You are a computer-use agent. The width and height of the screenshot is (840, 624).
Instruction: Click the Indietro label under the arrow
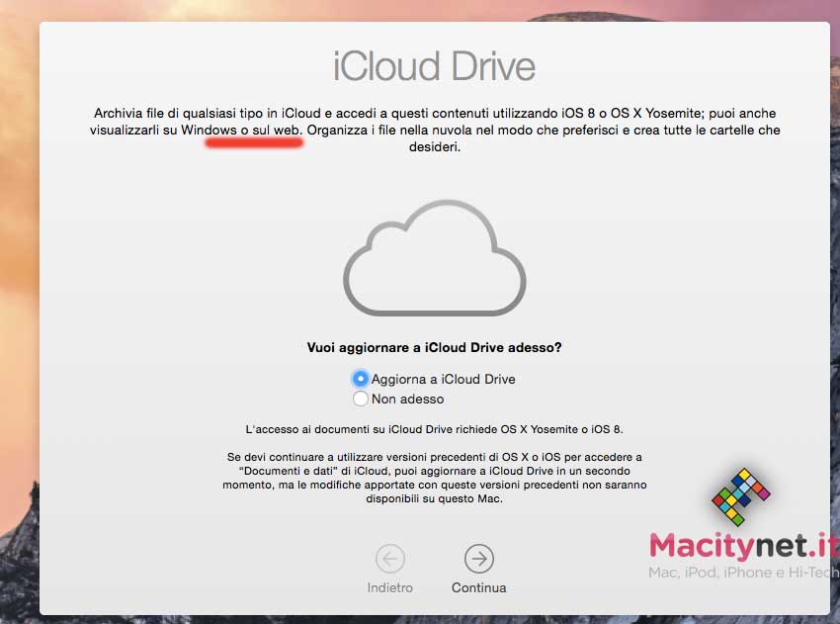[390, 587]
